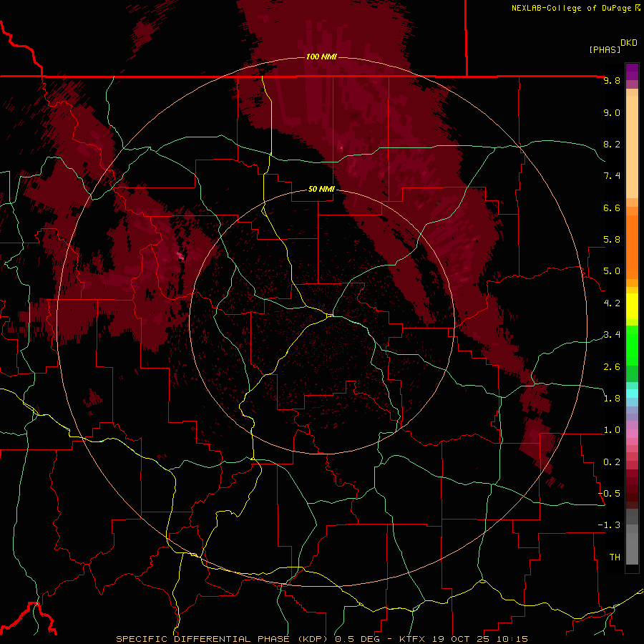The image size is (644, 644).
Task: Click the 1.8 value on color scale
Action: click(612, 399)
